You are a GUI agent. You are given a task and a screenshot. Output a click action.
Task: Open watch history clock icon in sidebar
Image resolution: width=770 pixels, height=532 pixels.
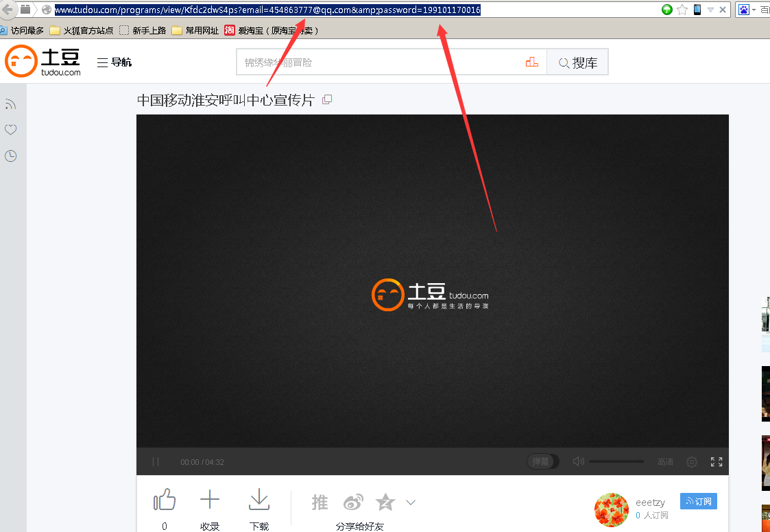click(10, 156)
